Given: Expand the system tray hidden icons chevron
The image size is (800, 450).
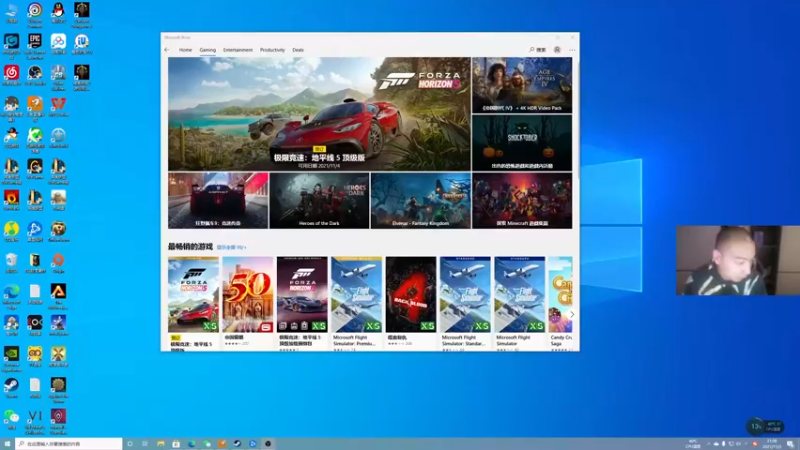Looking at the screenshot, I should (708, 444).
